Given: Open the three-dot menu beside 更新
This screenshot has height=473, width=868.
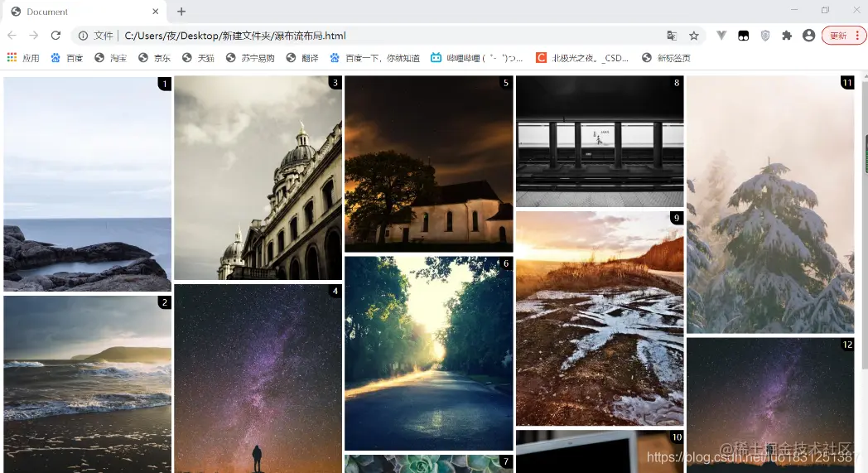Looking at the screenshot, I should coord(857,36).
